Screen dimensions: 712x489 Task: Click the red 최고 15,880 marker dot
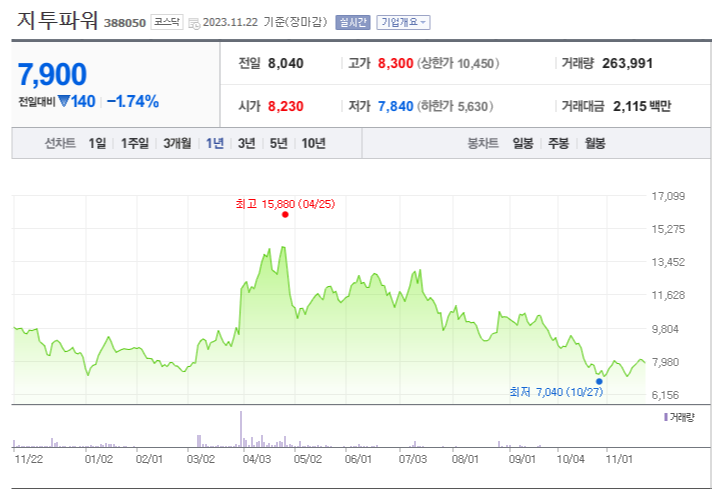tap(285, 215)
